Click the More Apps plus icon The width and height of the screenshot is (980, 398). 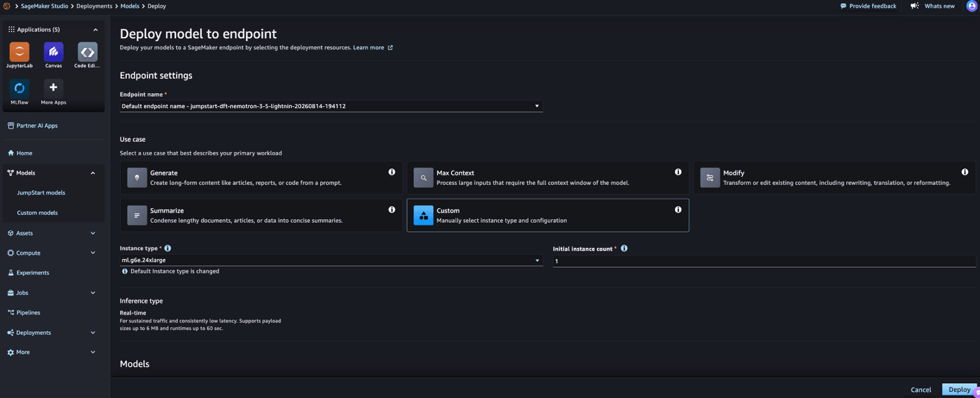[53, 88]
